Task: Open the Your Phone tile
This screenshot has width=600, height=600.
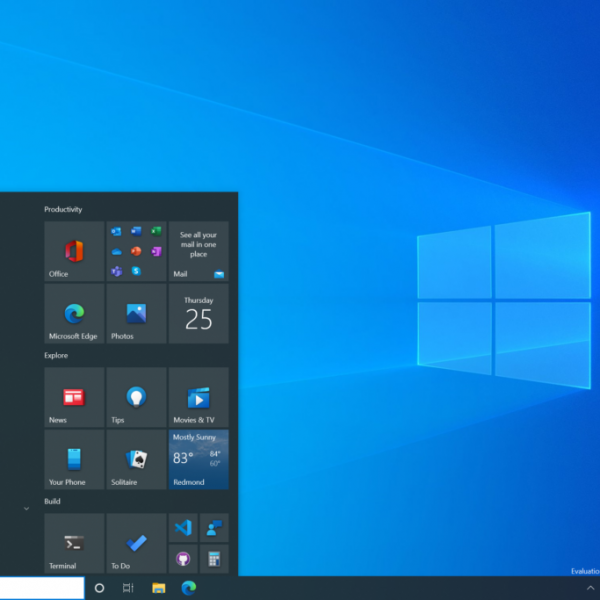Action: (x=74, y=459)
